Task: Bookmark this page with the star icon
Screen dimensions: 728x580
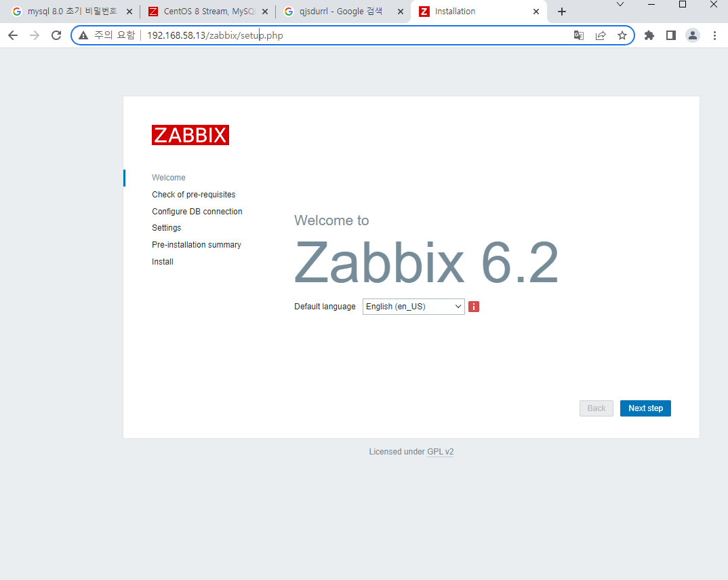Action: 622,35
